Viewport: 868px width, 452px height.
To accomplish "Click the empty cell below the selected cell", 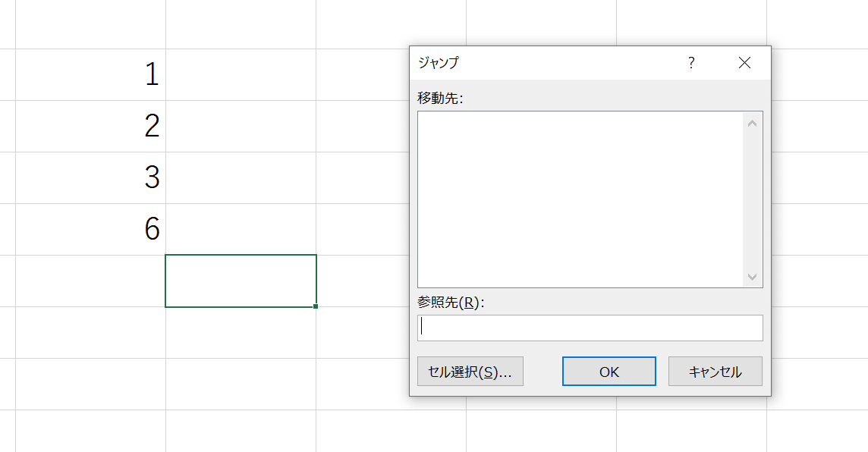I will click(x=241, y=331).
